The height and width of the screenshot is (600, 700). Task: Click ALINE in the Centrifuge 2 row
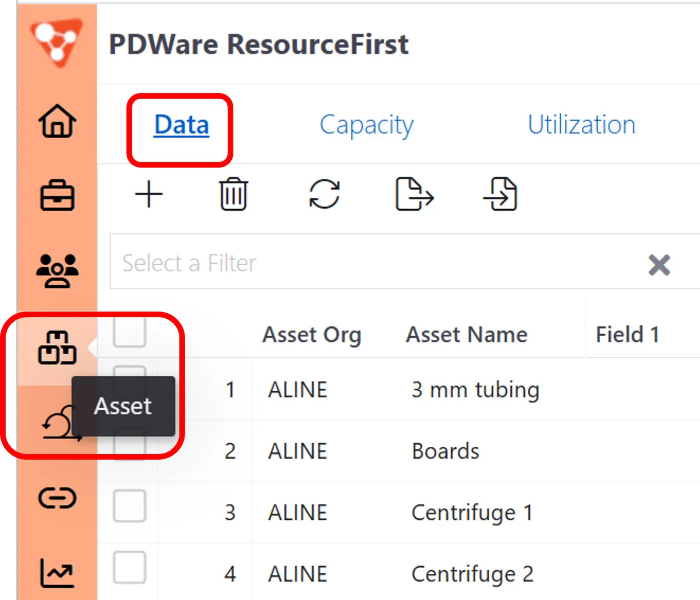(x=298, y=574)
